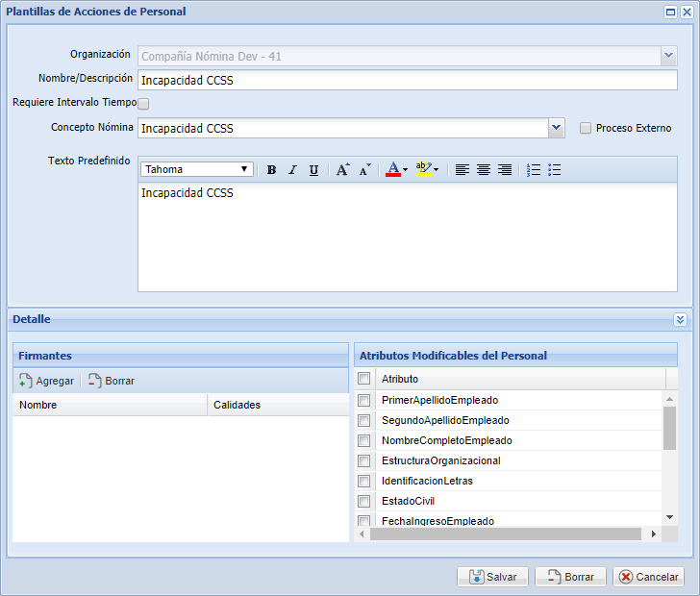The width and height of the screenshot is (700, 596).
Task: Click inside Texto Predefinido editor area
Action: click(x=407, y=236)
